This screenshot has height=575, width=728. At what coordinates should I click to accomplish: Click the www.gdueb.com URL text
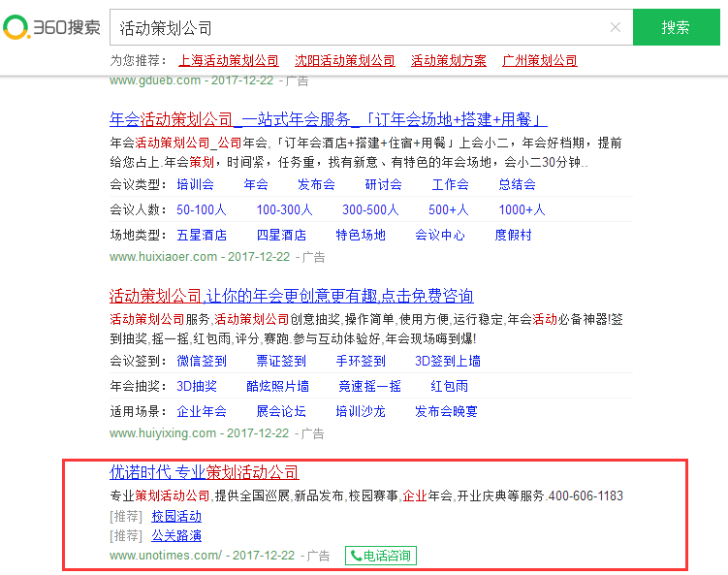click(155, 80)
